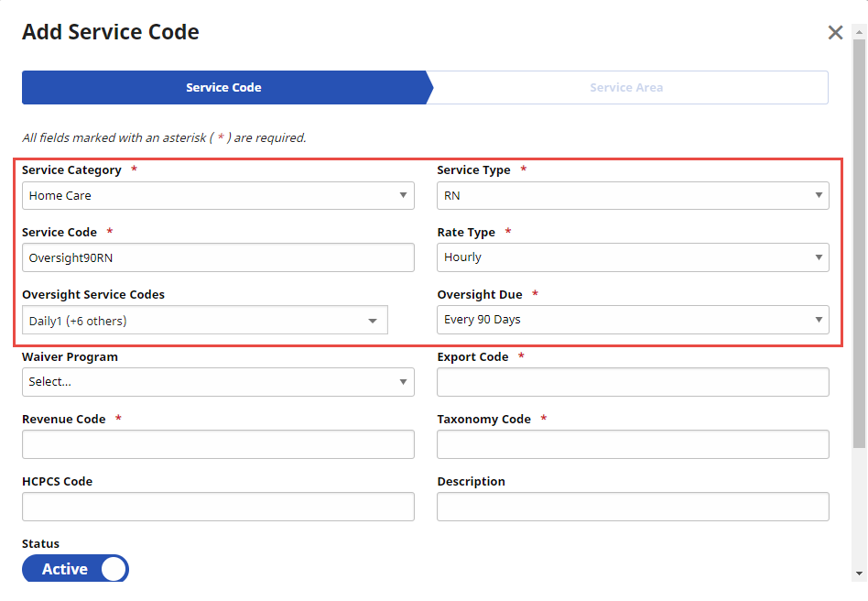Focus the Description input field
868x601 pixels.
(x=633, y=507)
